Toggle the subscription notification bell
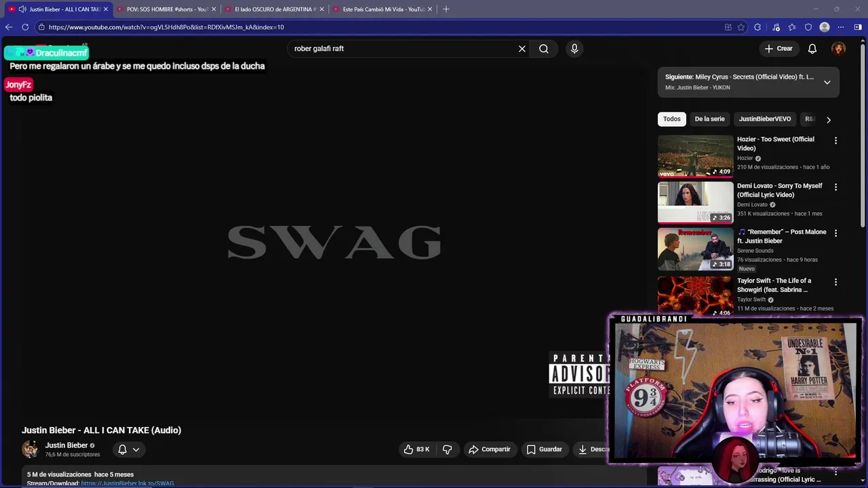868x488 pixels. [122, 449]
